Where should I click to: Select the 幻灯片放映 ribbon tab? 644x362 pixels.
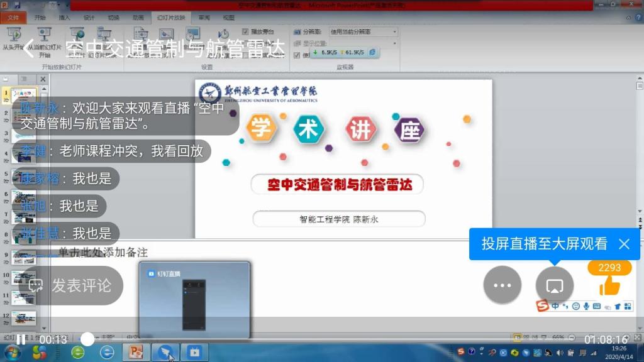tap(171, 18)
